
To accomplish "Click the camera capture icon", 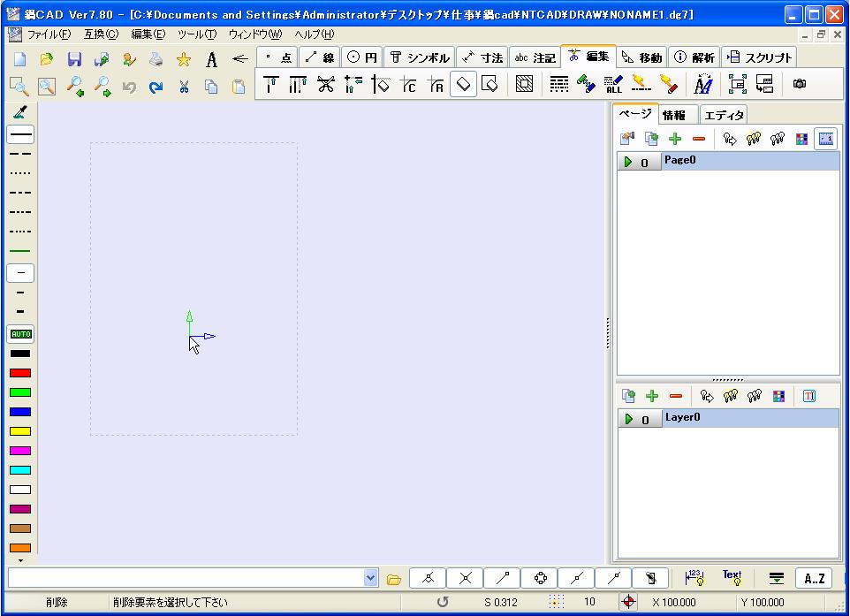I will [x=800, y=83].
